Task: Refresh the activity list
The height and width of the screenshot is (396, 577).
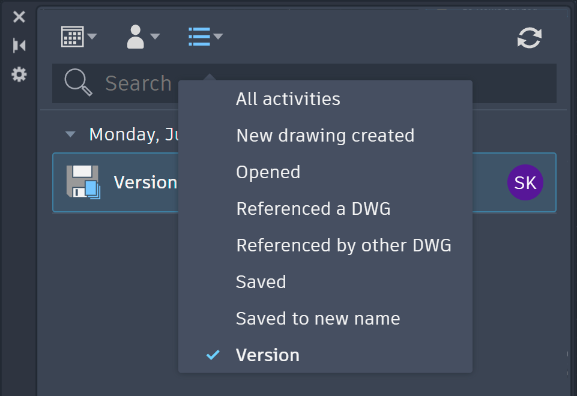Action: 529,38
